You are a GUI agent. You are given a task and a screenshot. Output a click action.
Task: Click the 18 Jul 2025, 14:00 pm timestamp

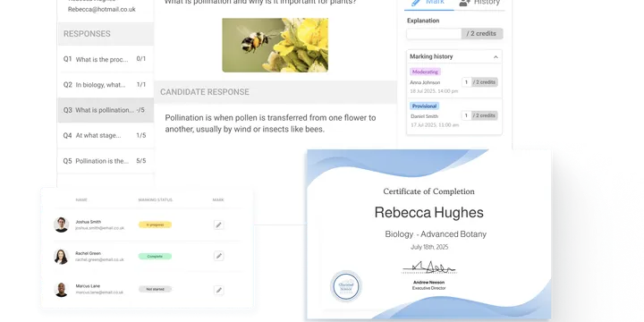(434, 91)
